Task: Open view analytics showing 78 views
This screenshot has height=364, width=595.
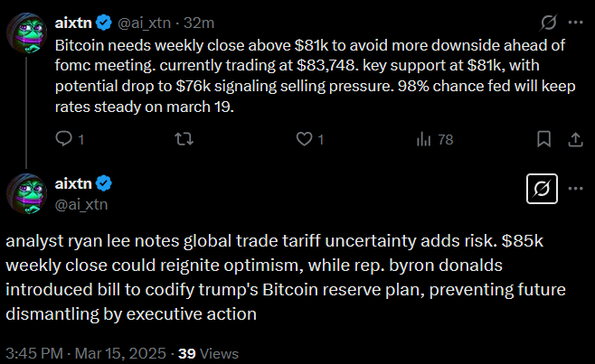Action: 435,139
